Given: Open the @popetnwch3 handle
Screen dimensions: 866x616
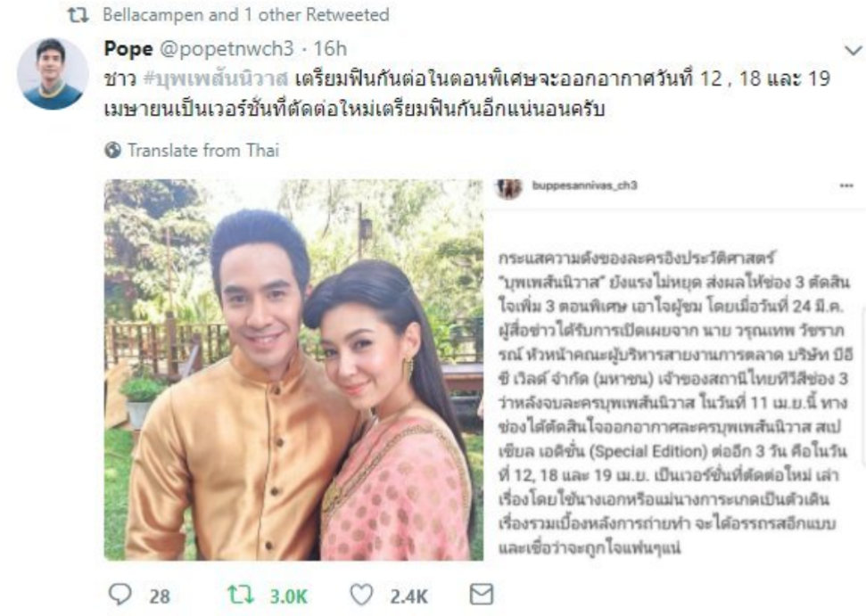Looking at the screenshot, I should point(227,48).
